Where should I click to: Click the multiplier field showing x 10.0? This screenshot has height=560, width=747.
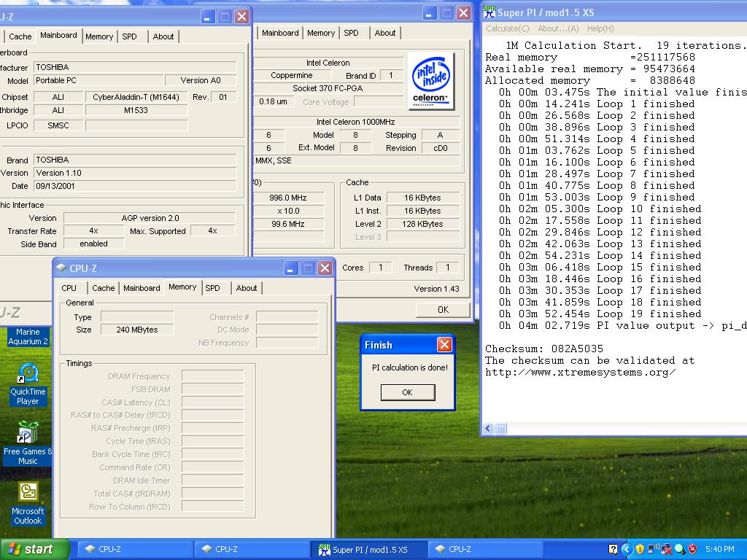(x=287, y=211)
